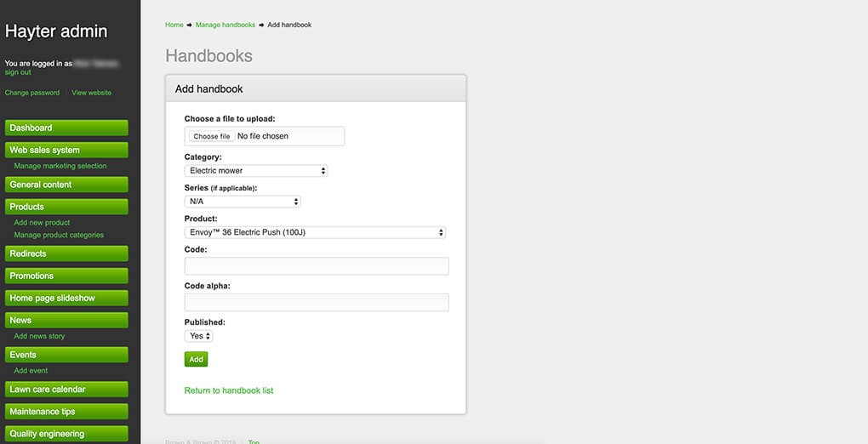
Task: Open the Category dropdown
Action: pos(256,170)
